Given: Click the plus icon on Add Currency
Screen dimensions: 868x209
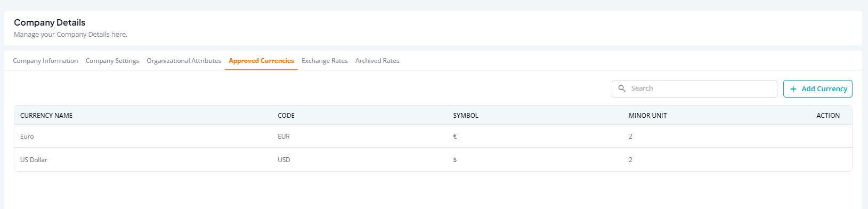Looking at the screenshot, I should (x=793, y=89).
